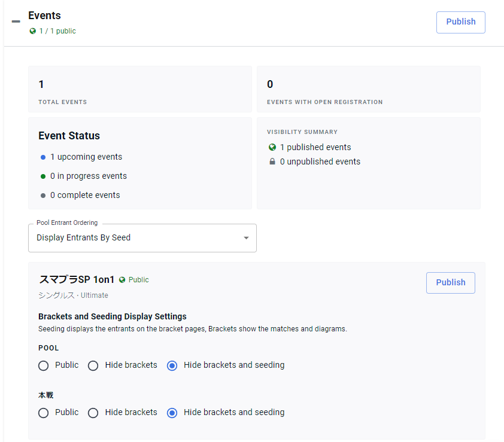Screen dimensions: 504x442
Task: Publish the スマブラSP 1on1 event
Action: pyautogui.click(x=450, y=283)
